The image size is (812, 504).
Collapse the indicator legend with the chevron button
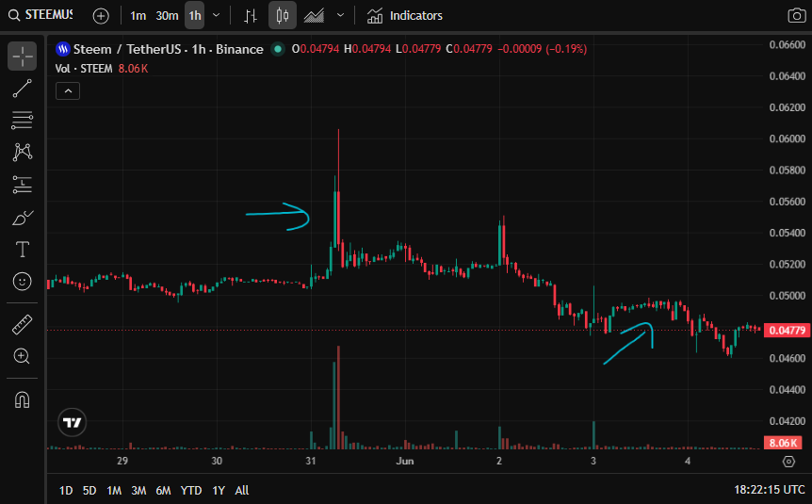(x=68, y=91)
